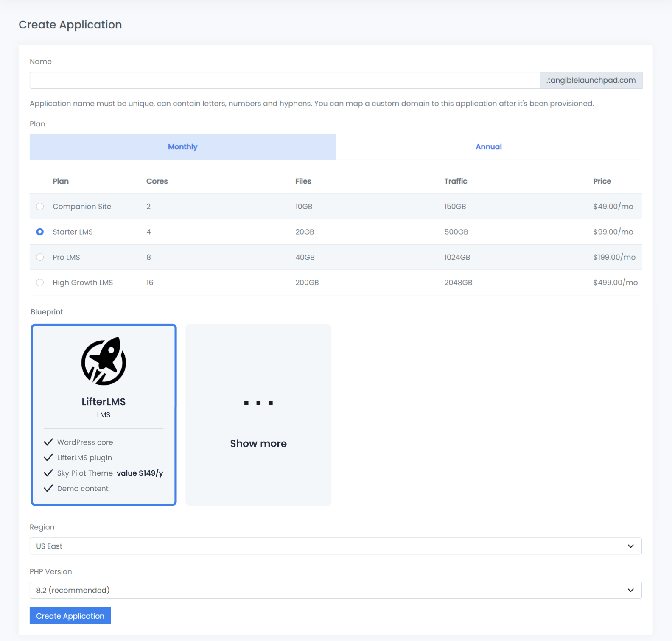The width and height of the screenshot is (672, 641).
Task: Click the checkmark beside Sky Pilot Theme
Action: [48, 473]
